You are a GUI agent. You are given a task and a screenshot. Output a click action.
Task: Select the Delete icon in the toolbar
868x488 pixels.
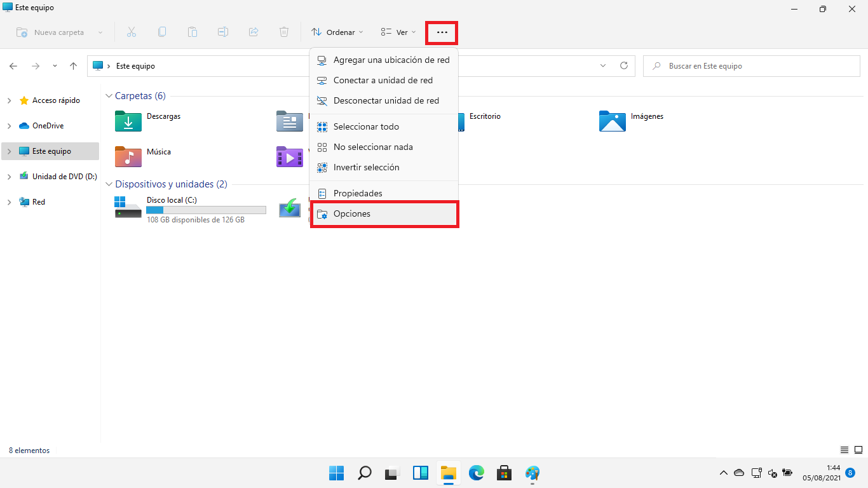(x=284, y=31)
